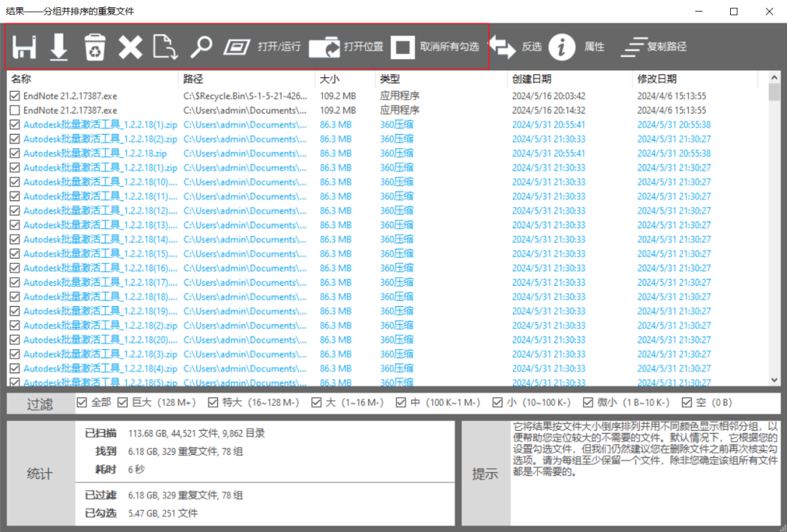Toggle the 特大 (16~128 M-) filter

[x=213, y=402]
